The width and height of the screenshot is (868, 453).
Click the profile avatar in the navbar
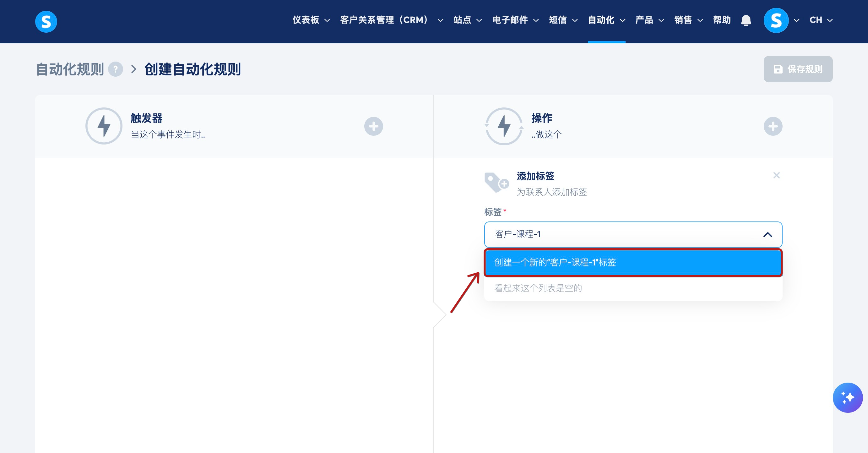[776, 20]
